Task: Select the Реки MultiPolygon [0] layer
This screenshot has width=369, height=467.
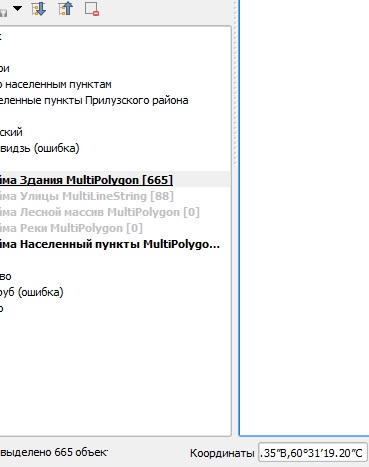Action: click(71, 228)
